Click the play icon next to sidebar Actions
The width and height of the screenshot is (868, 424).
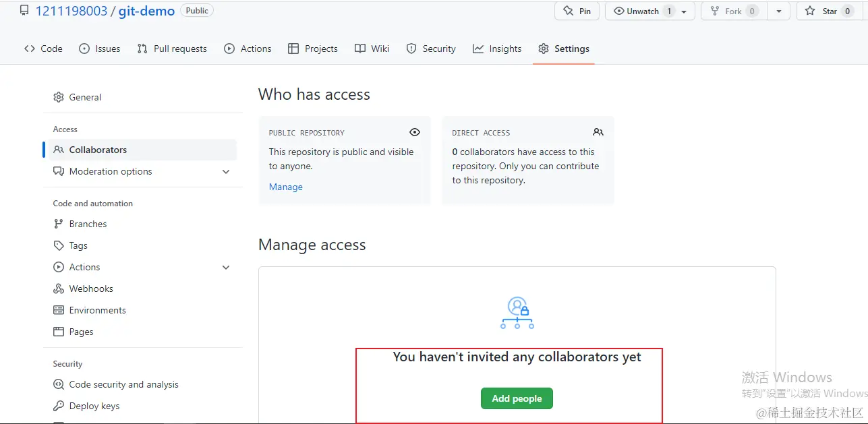tap(59, 267)
